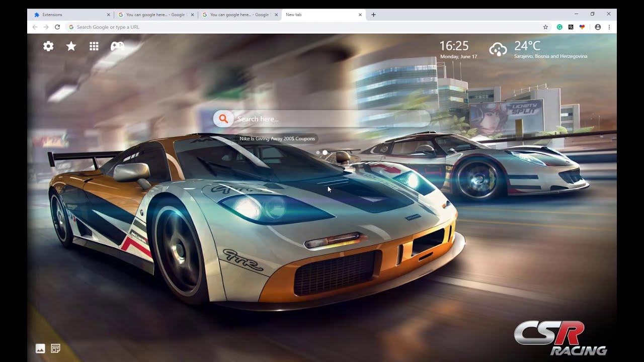Go back to previous page
The image size is (644, 362).
coord(35,27)
